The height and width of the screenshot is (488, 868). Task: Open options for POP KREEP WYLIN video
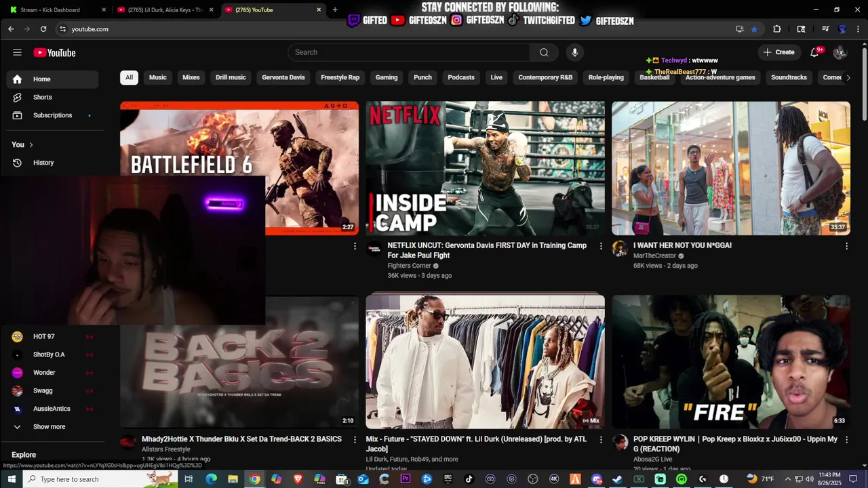pyautogui.click(x=846, y=440)
